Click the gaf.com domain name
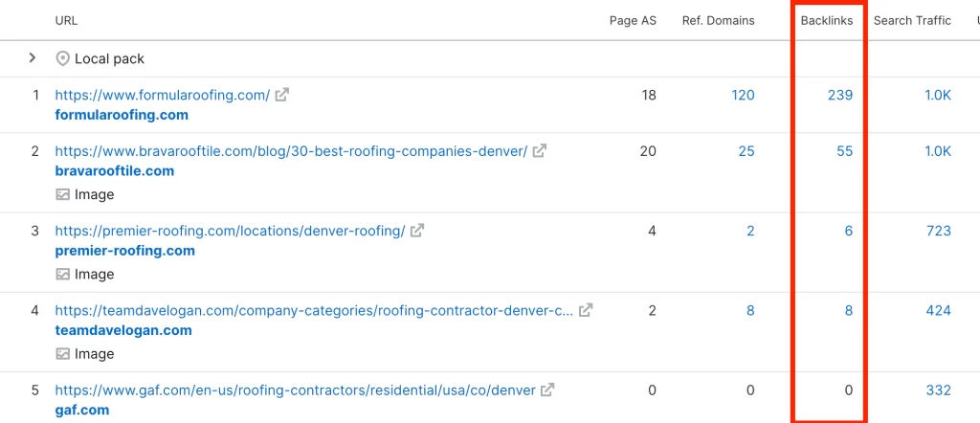Viewport: 980px width, 423px height. [x=82, y=411]
